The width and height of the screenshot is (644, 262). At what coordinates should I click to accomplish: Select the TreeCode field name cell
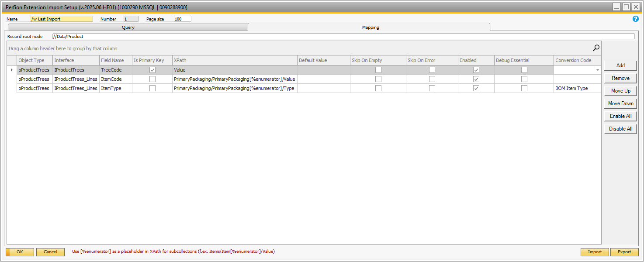click(x=116, y=70)
